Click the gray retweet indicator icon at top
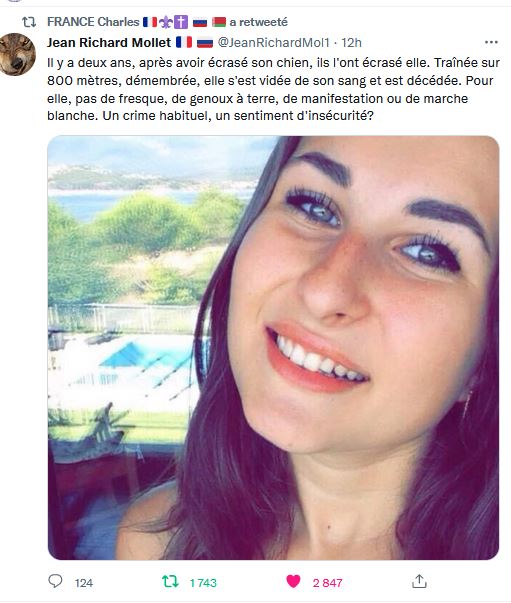511x603 pixels. coord(29,22)
